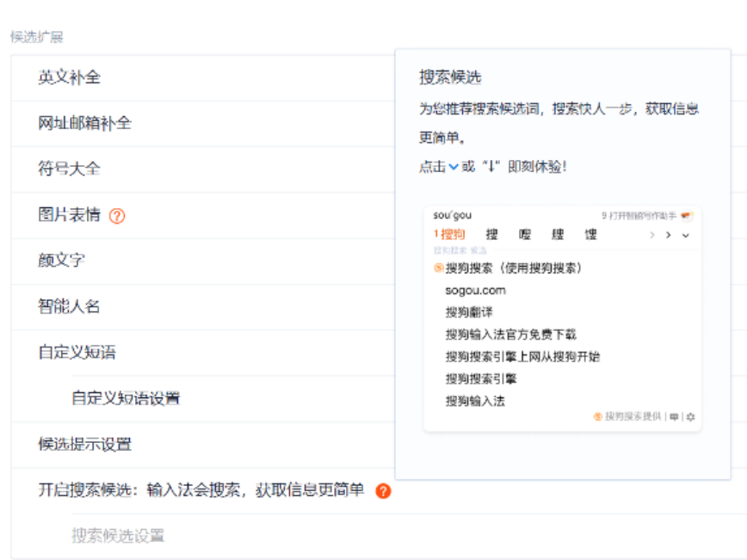The height and width of the screenshot is (560, 747).
Task: Click the preview's next-page arrow
Action: [669, 235]
